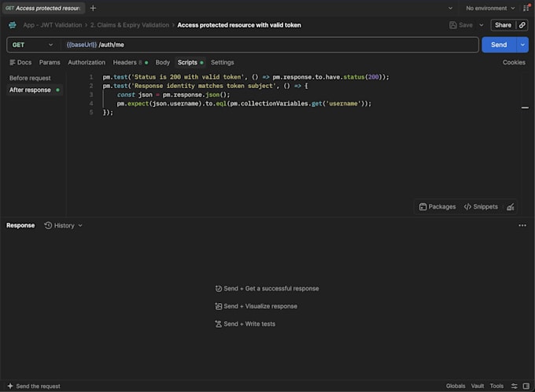Select the After response script
Viewport: 535px width, 392px height.
(x=34, y=91)
